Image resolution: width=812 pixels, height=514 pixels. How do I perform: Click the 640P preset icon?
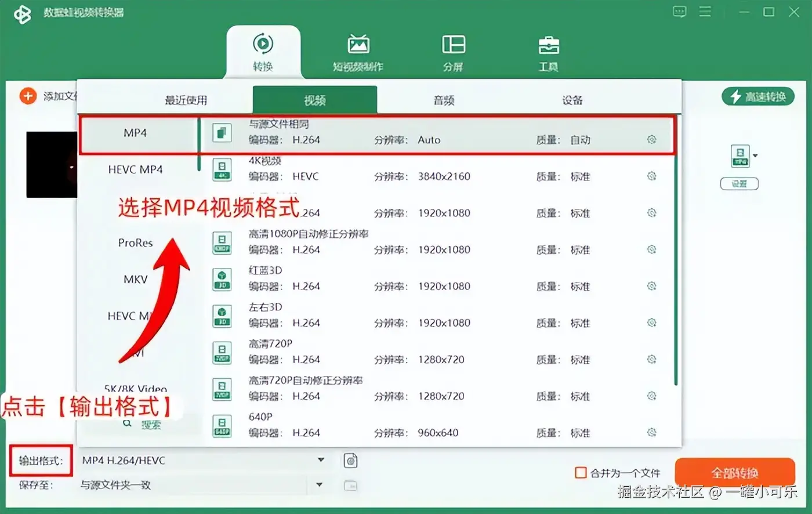point(222,425)
